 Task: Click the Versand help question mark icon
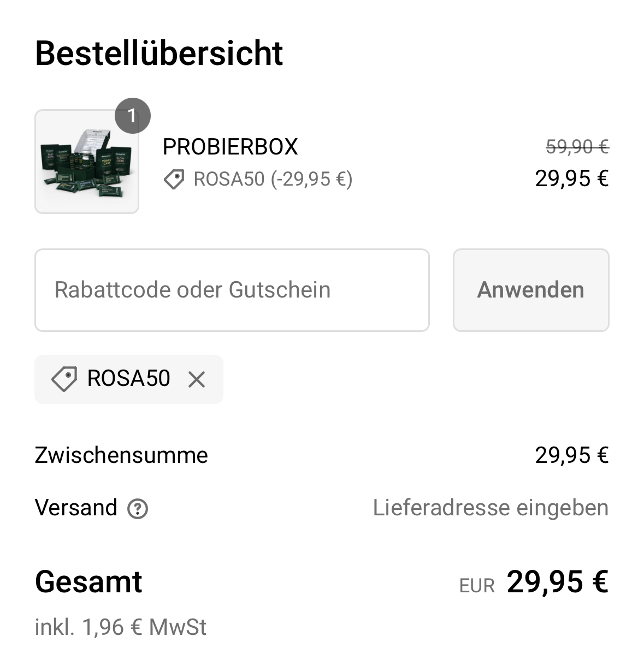coord(138,509)
